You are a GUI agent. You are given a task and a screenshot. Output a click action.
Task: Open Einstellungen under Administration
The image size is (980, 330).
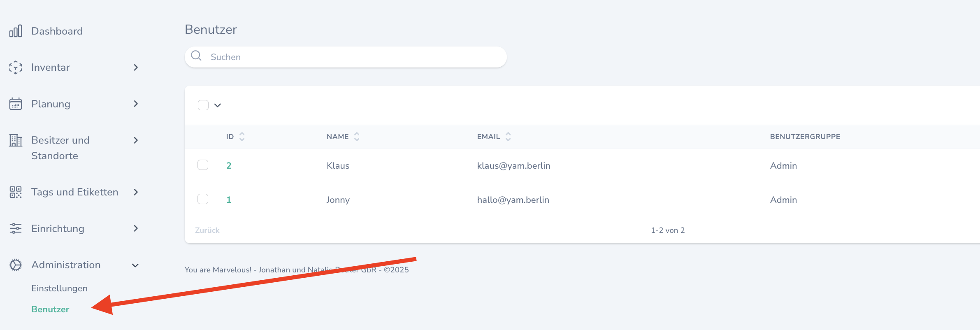point(59,288)
